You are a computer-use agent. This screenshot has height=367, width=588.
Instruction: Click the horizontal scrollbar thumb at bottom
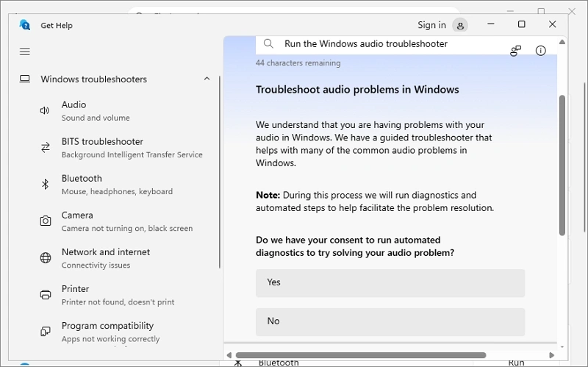[361, 355]
